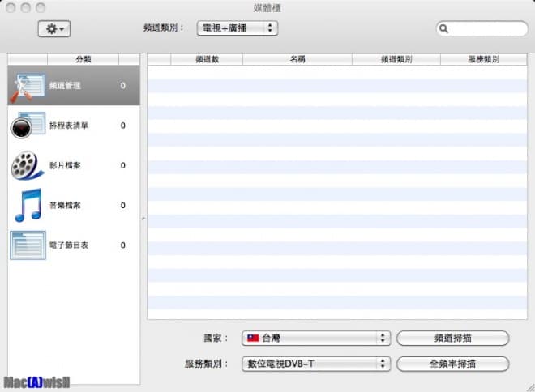535x392 pixels.
Task: Open the 音樂檔案 music note icon
Action: click(x=28, y=205)
